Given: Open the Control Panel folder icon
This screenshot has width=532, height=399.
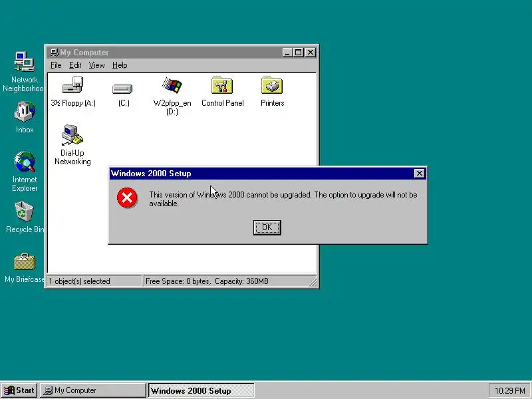Looking at the screenshot, I should pos(222,85).
